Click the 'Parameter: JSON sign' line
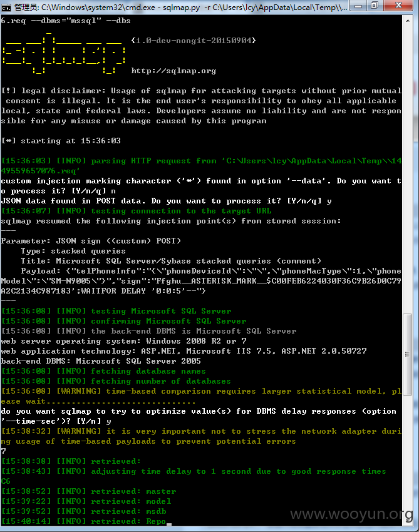The image size is (419, 532). pos(91,241)
